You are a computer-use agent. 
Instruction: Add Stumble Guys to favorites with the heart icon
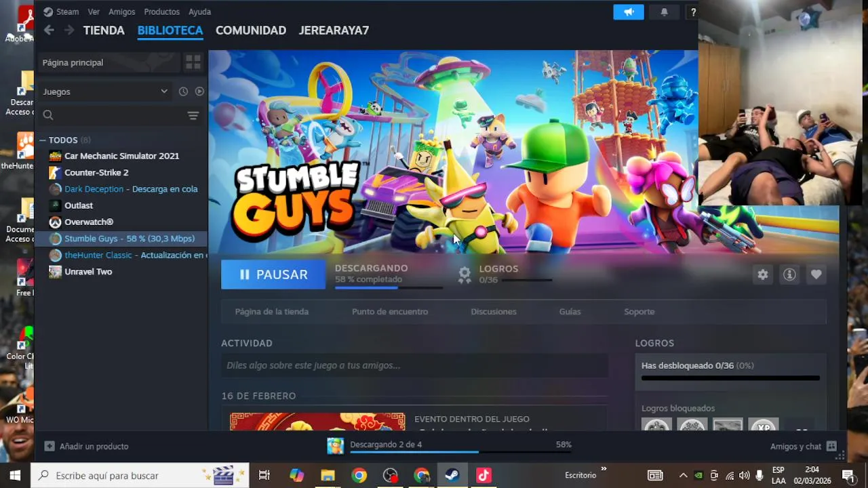(816, 274)
